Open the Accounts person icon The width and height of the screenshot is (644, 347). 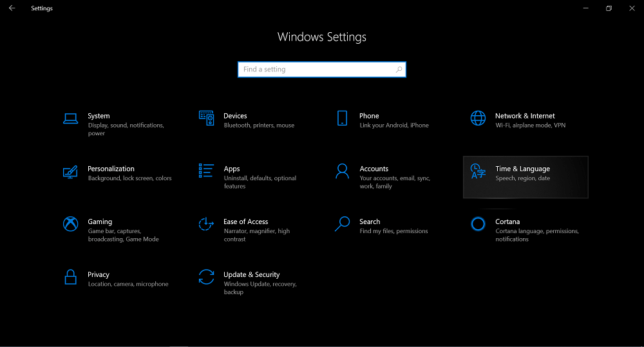[x=342, y=171]
